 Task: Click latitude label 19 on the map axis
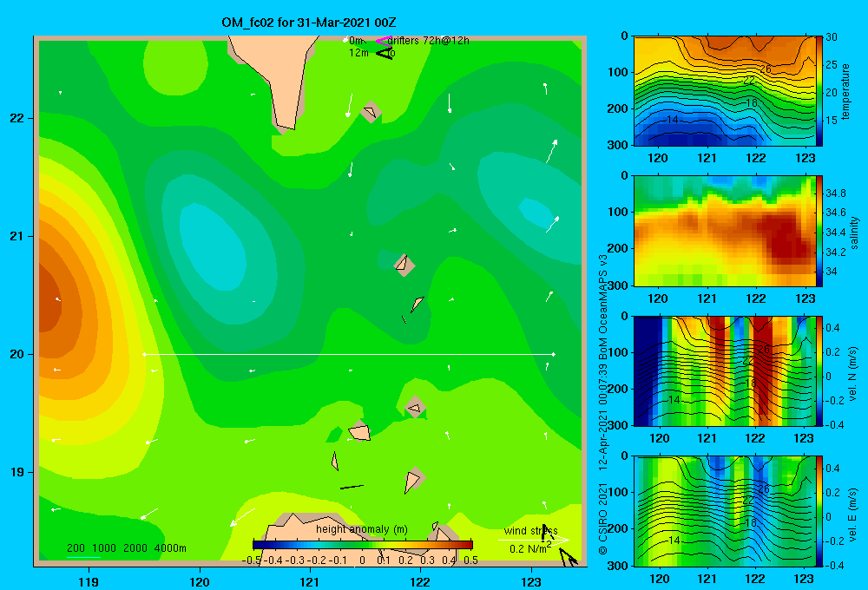coord(16,472)
